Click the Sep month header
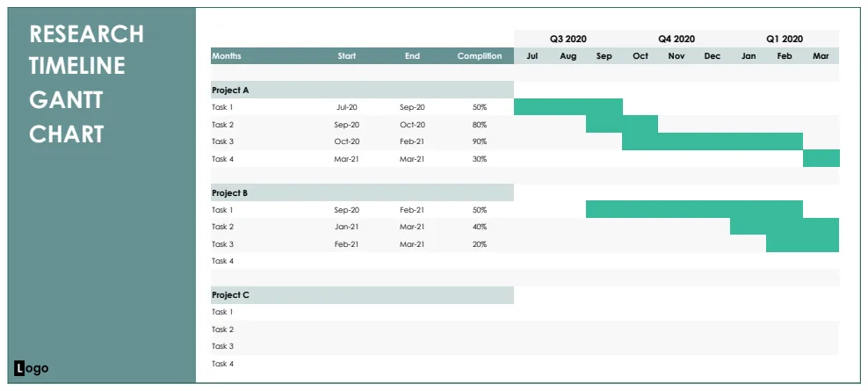Screen dimensions: 868x391 pyautogui.click(x=604, y=56)
